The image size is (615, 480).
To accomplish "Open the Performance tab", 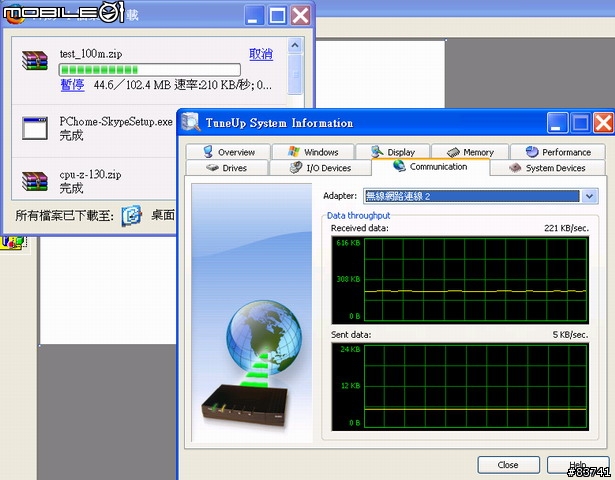I will (558, 152).
